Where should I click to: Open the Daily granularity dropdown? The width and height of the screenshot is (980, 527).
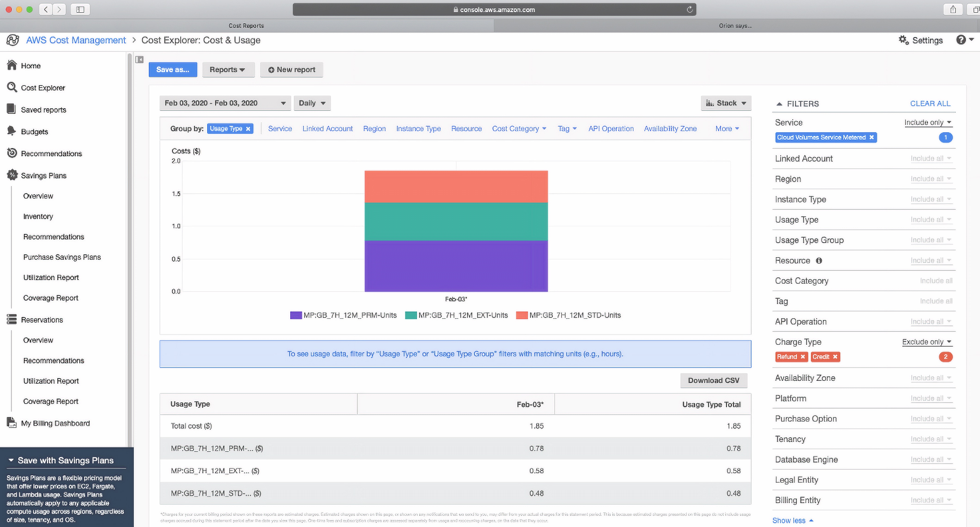pos(312,103)
